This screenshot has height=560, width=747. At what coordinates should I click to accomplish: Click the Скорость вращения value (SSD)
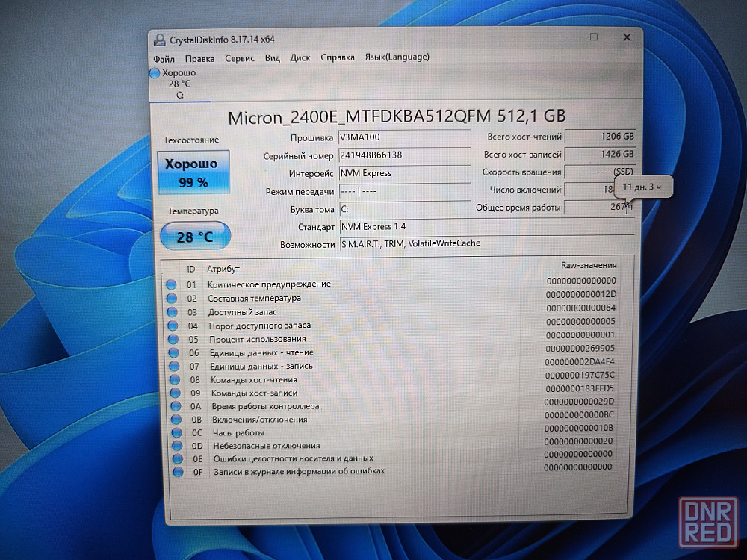pyautogui.click(x=601, y=172)
